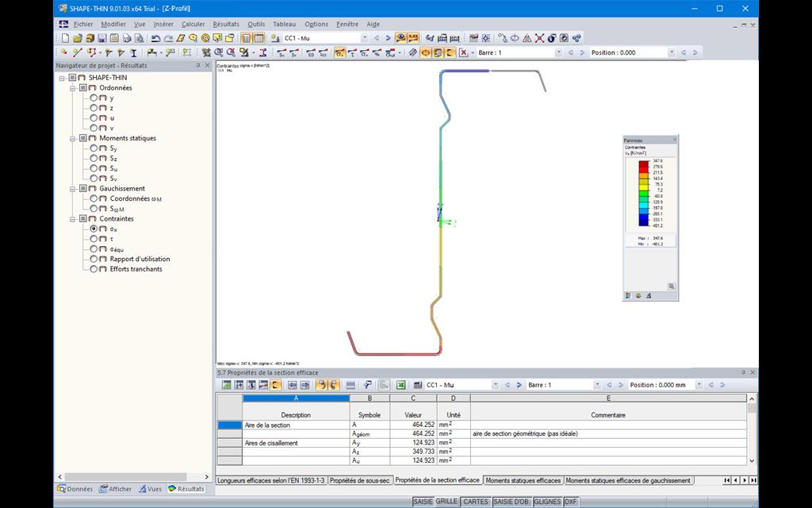Toggle GLIGNES in status bar

click(x=547, y=502)
